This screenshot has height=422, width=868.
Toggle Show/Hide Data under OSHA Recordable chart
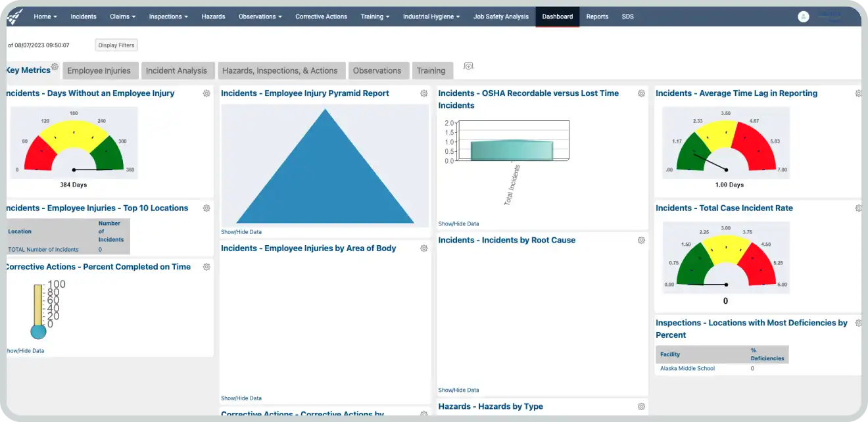tap(458, 224)
